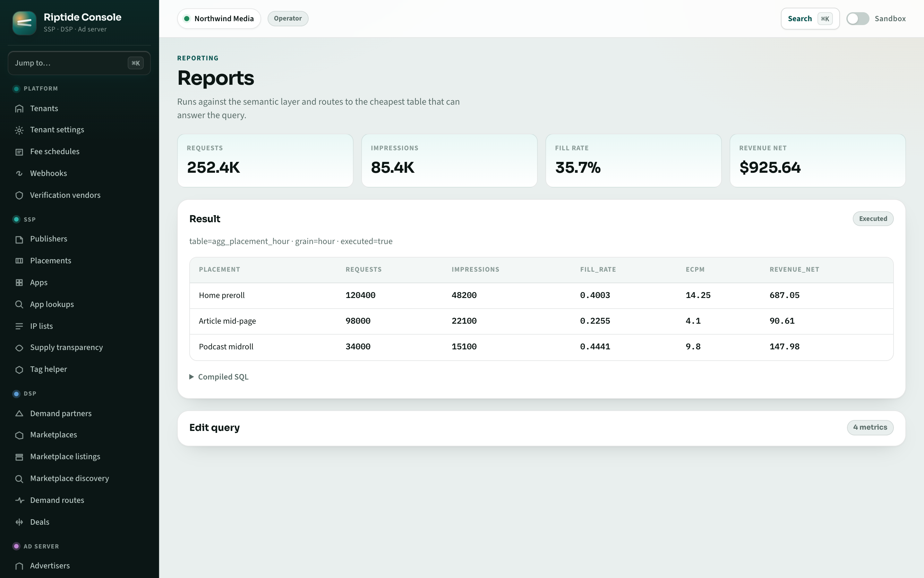
Task: Click the Requests summary card
Action: tap(265, 161)
